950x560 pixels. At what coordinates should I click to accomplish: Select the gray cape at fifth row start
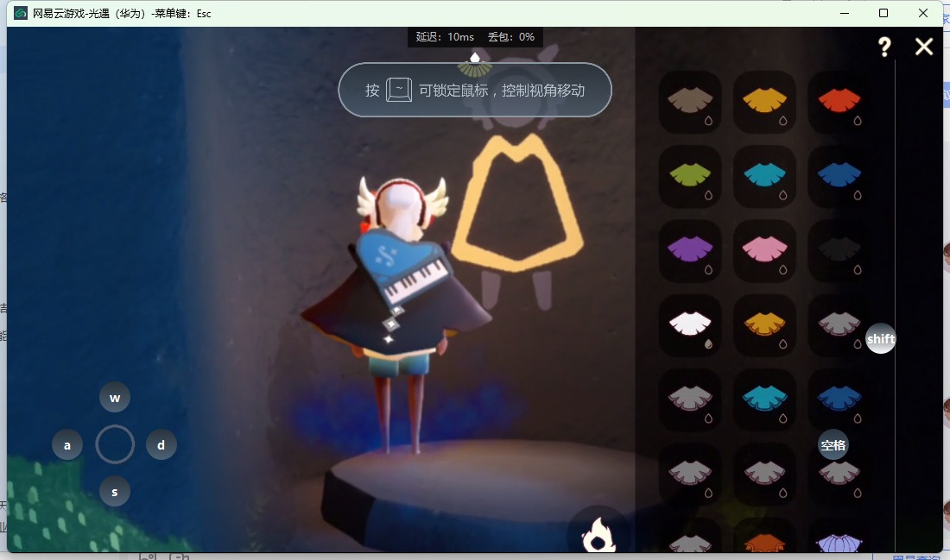(690, 399)
